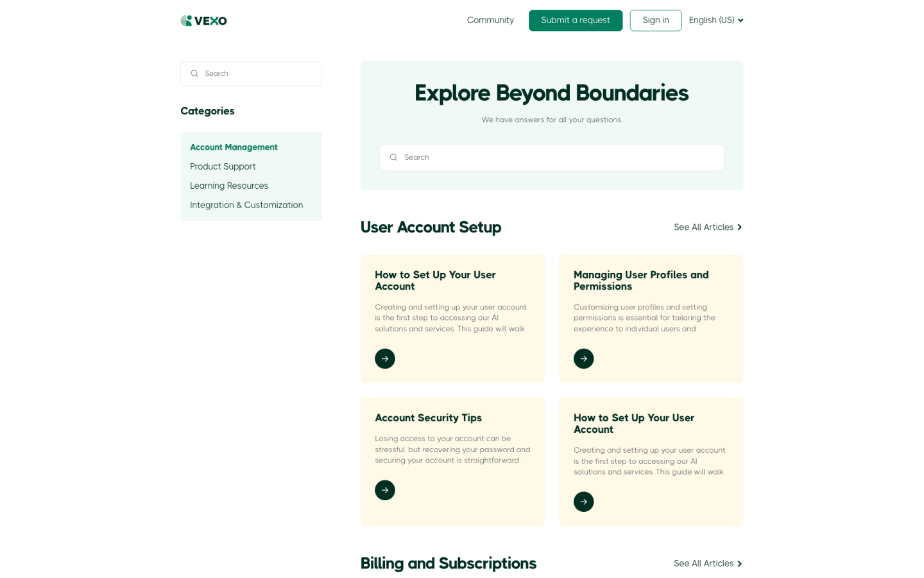Click arrow icon under Account Security Tips
The height and width of the screenshot is (578, 924).
click(x=384, y=490)
